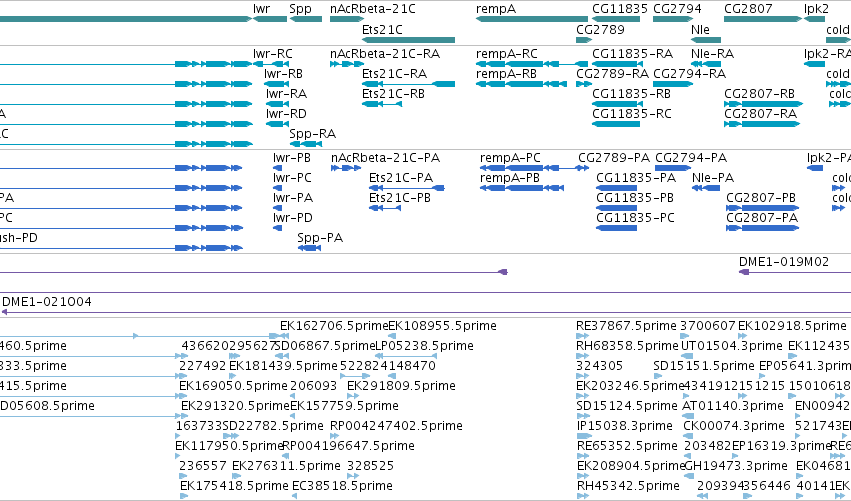
Task: Select the IP15038.3prime EST label
Action: [x=625, y=426]
